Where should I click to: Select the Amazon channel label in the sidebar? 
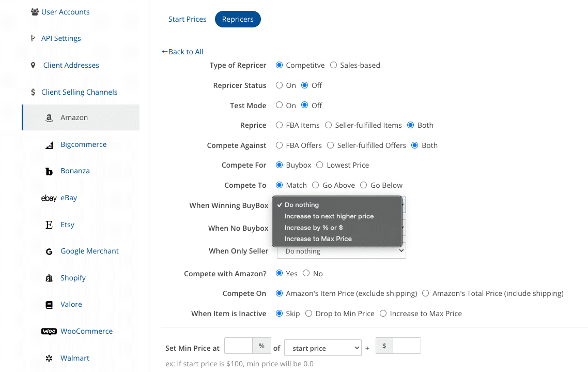coord(74,117)
